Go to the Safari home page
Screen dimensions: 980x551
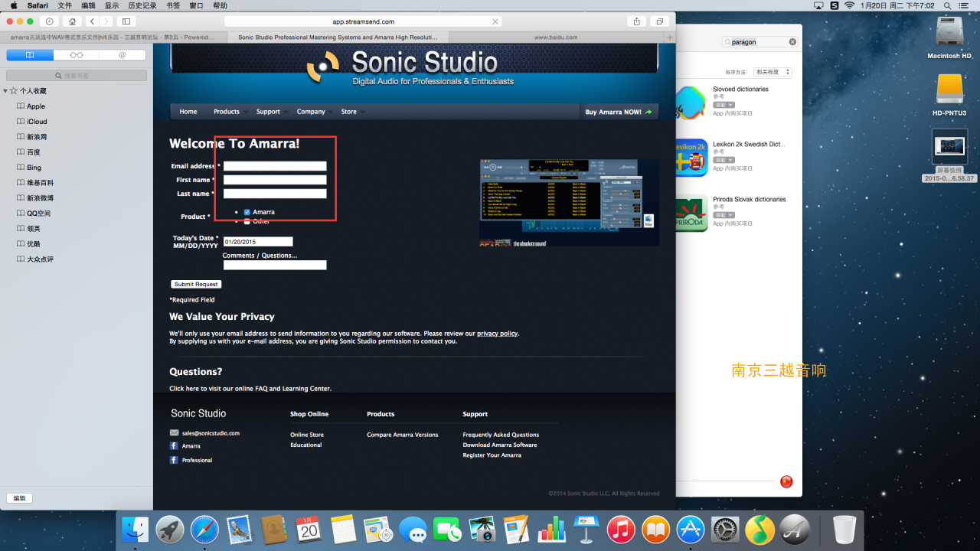click(72, 21)
